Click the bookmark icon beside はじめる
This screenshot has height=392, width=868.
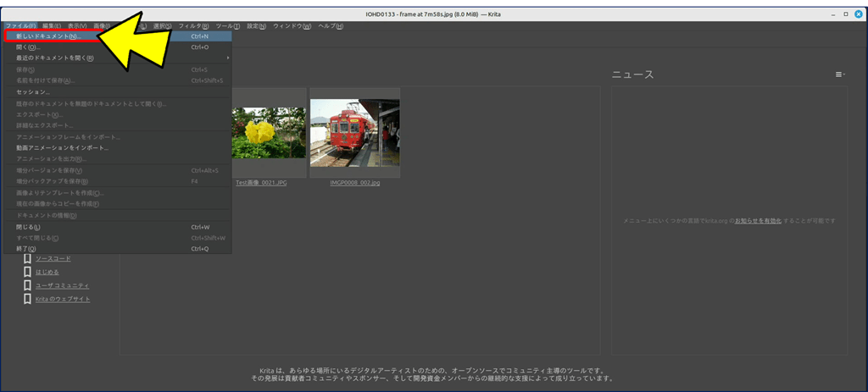tap(28, 272)
